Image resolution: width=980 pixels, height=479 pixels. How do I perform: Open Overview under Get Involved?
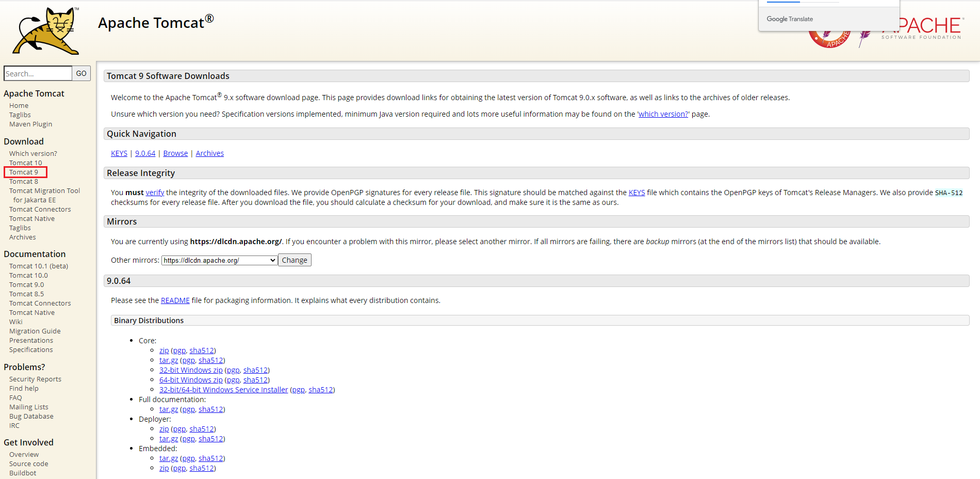click(24, 454)
